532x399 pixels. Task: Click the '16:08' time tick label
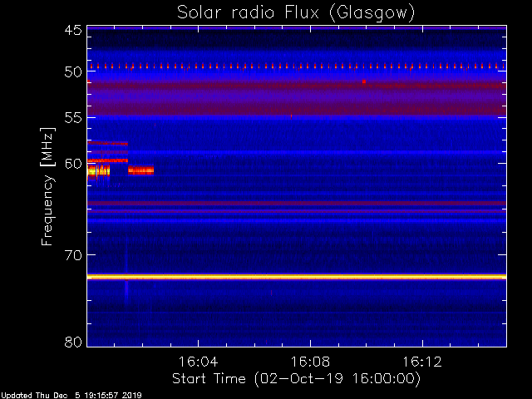tap(310, 362)
